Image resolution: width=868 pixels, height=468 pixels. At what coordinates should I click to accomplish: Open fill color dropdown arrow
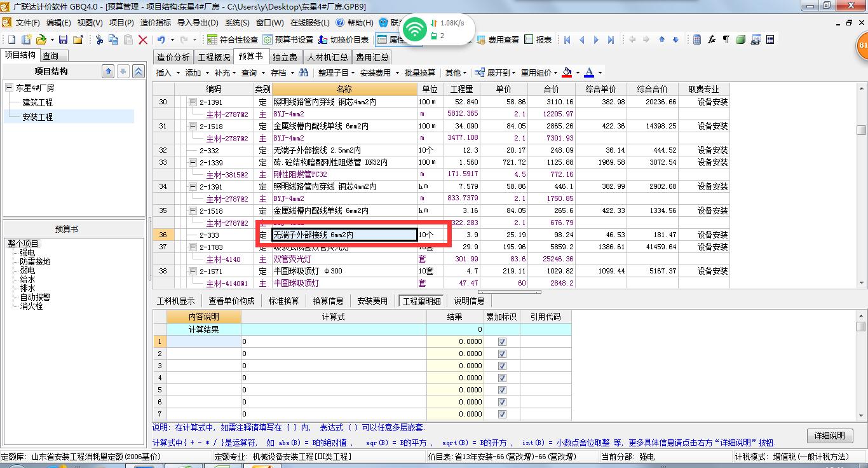(577, 72)
